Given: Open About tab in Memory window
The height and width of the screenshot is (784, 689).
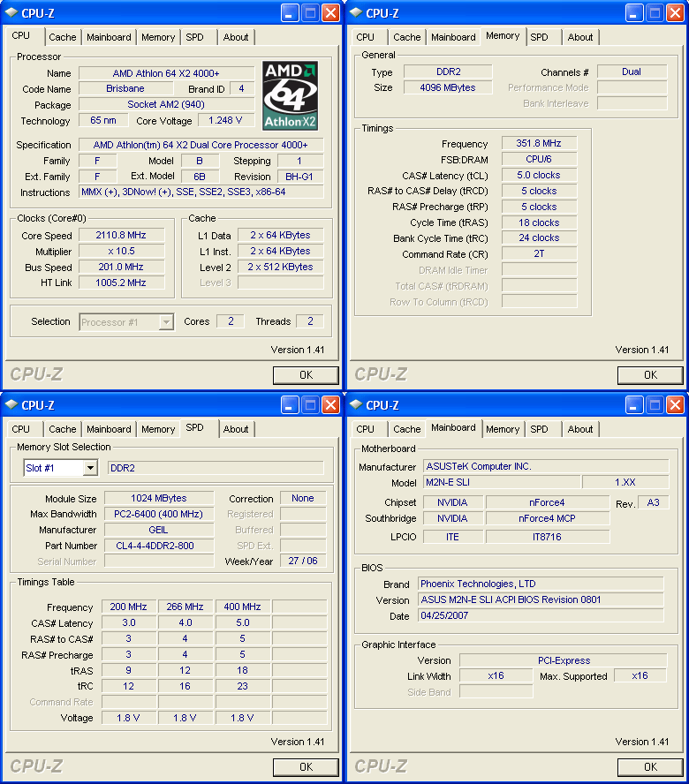Looking at the screenshot, I should [x=580, y=37].
